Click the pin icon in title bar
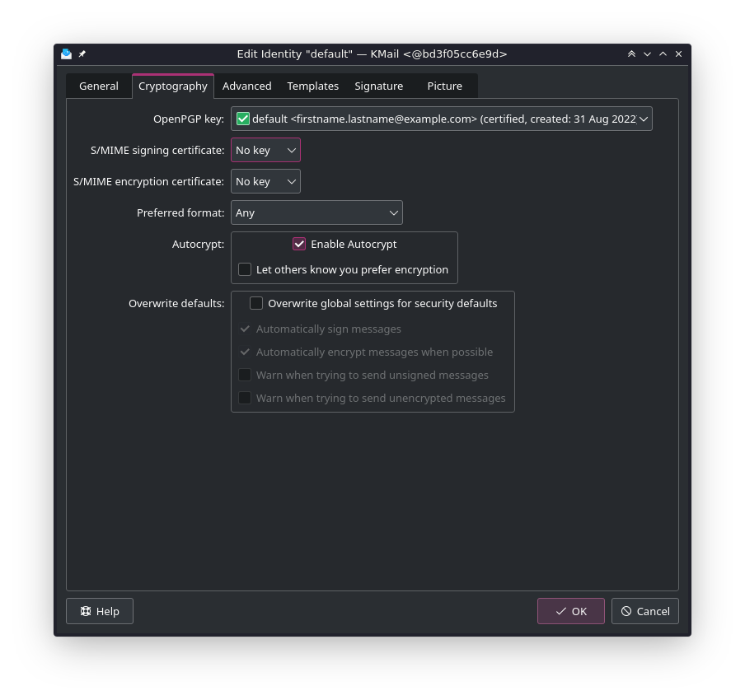The image size is (745, 700). pos(82,54)
